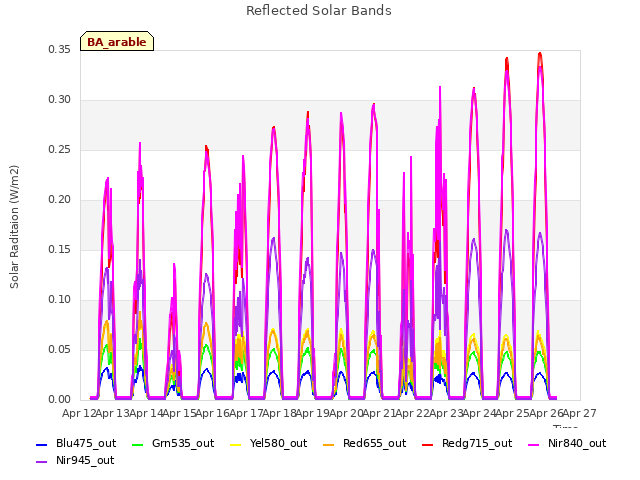This screenshot has width=640, height=480.
Task: Click the Solar Raditaion (W/m2) axis label
Action: (14, 227)
